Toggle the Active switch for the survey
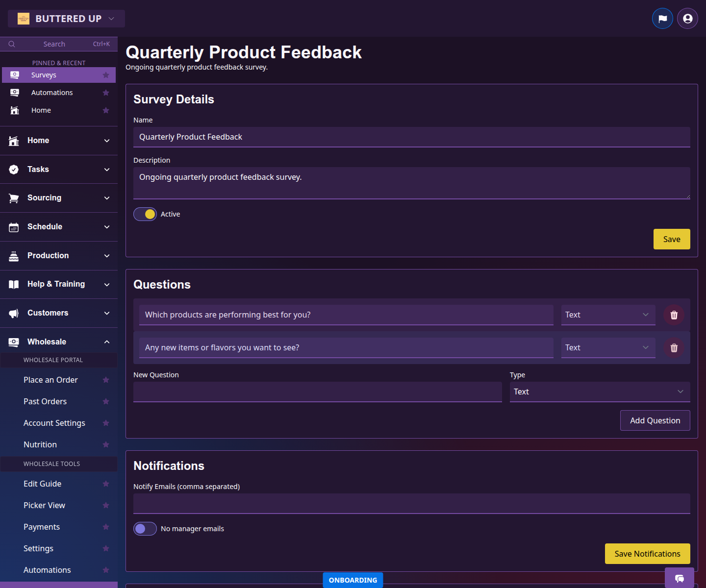 point(145,214)
